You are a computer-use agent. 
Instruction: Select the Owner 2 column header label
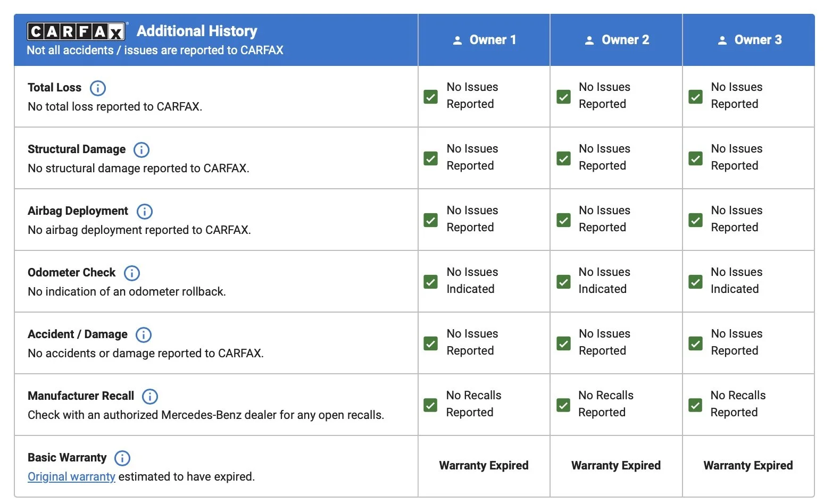tap(625, 40)
